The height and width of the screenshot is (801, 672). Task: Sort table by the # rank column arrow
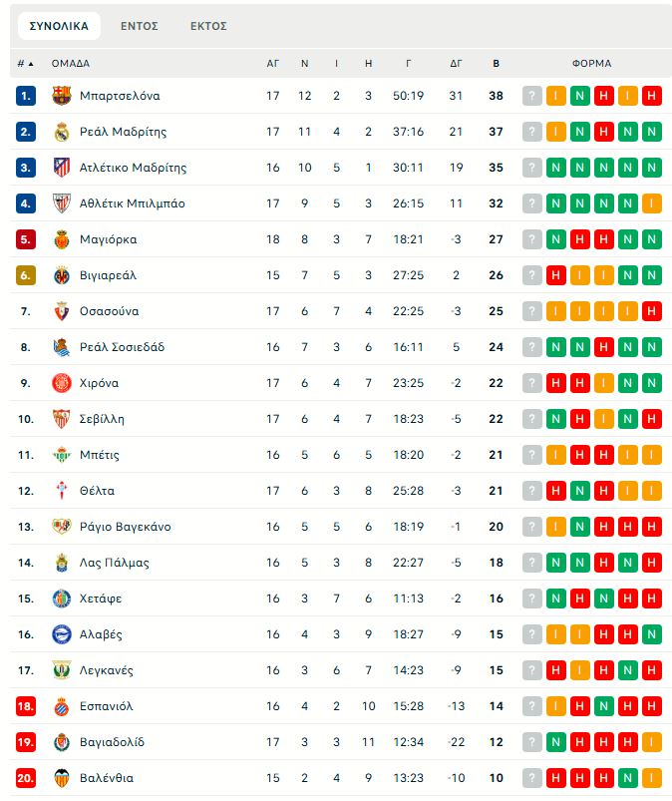coord(26,64)
